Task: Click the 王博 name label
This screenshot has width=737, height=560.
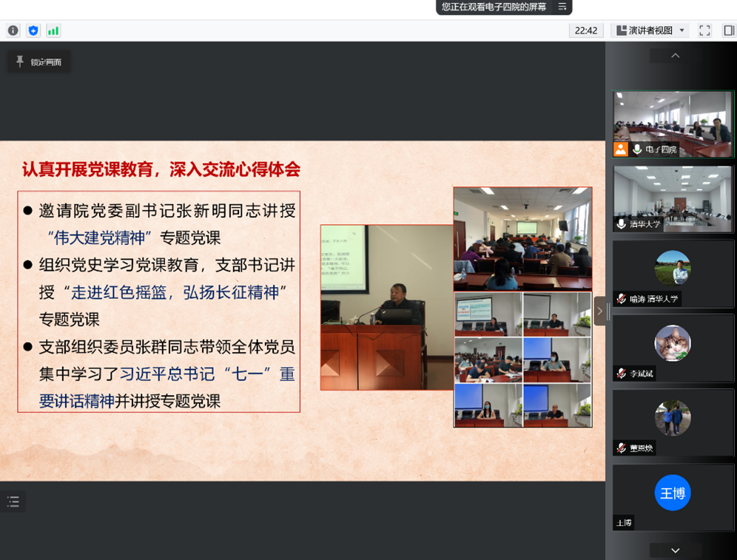Action: pos(624,522)
